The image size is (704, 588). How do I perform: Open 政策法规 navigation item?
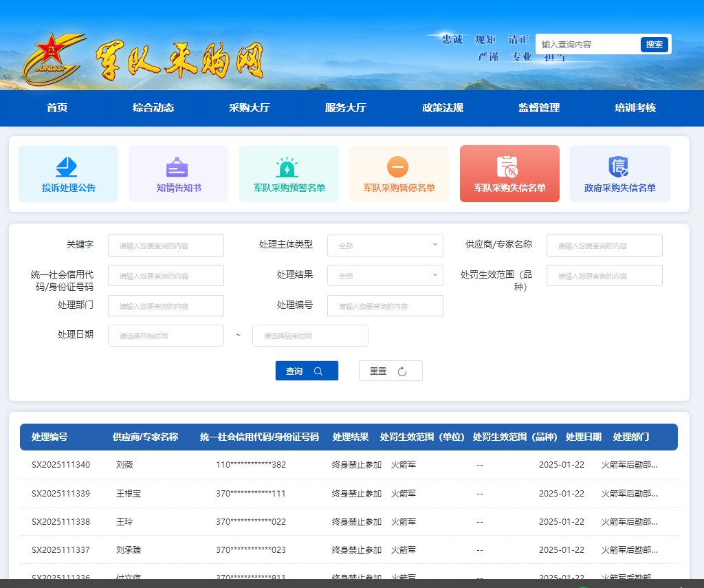click(443, 108)
